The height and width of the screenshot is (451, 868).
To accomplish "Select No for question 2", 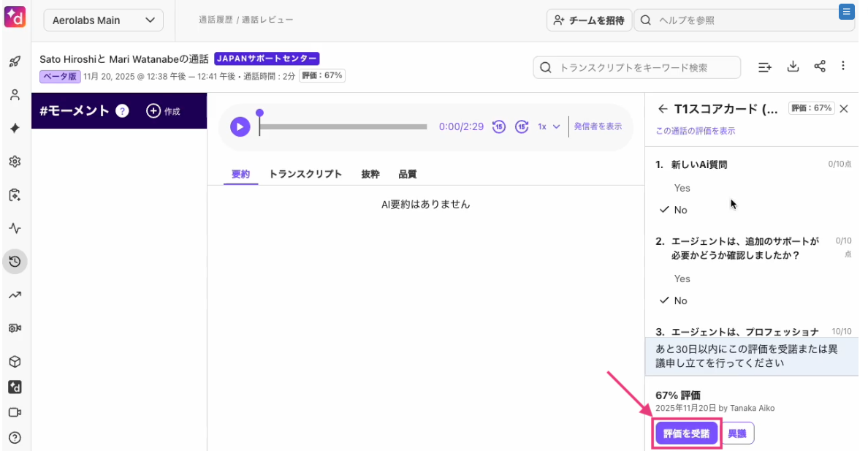I will [680, 301].
